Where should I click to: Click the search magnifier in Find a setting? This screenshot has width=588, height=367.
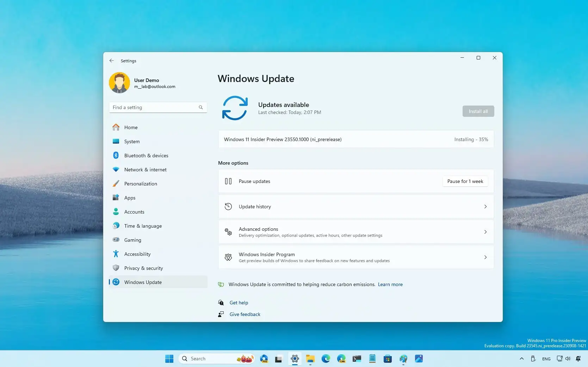point(201,107)
